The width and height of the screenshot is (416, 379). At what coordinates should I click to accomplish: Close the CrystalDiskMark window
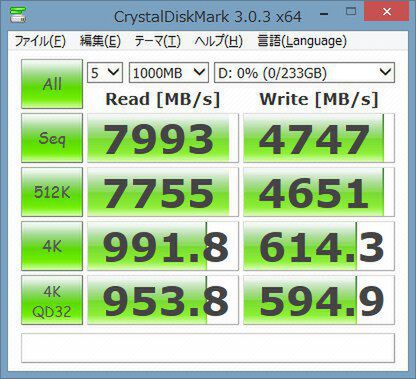pyautogui.click(x=387, y=12)
